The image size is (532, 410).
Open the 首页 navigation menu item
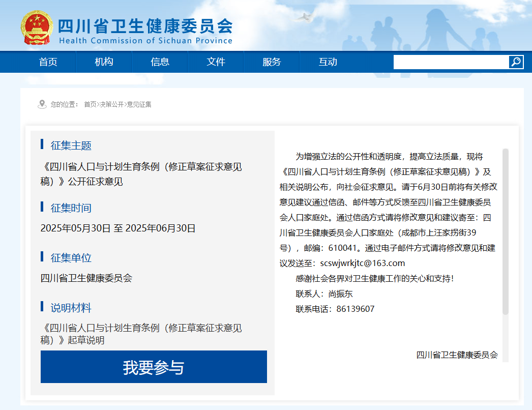[48, 62]
